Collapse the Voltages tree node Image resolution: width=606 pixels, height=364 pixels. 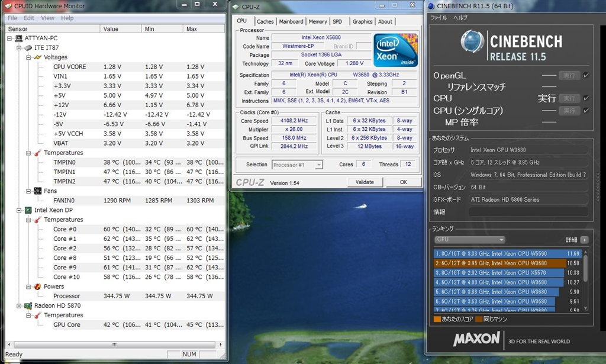pyautogui.click(x=28, y=57)
